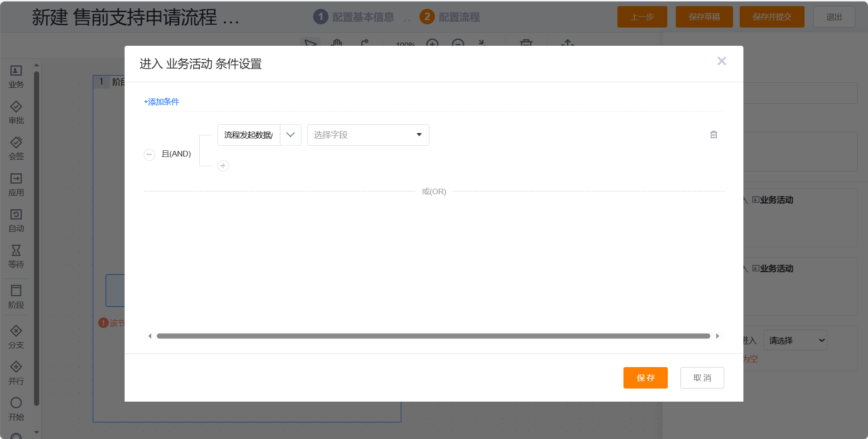The width and height of the screenshot is (868, 439).
Task: Open the 请选择 dropdown in right panel
Action: point(795,340)
